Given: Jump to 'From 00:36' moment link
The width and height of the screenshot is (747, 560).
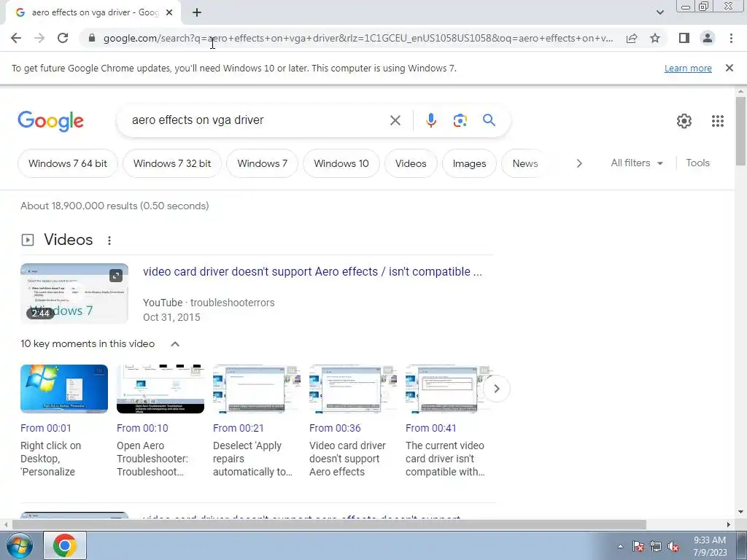Looking at the screenshot, I should (x=335, y=428).
